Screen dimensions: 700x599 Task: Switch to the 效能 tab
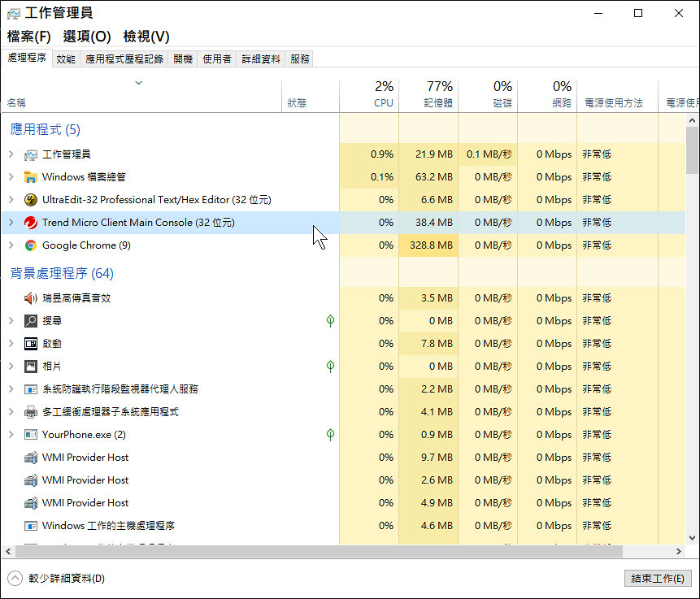point(66,59)
